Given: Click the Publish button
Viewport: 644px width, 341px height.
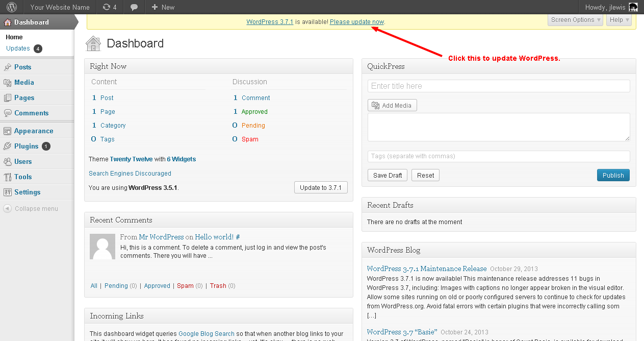Looking at the screenshot, I should (x=613, y=175).
